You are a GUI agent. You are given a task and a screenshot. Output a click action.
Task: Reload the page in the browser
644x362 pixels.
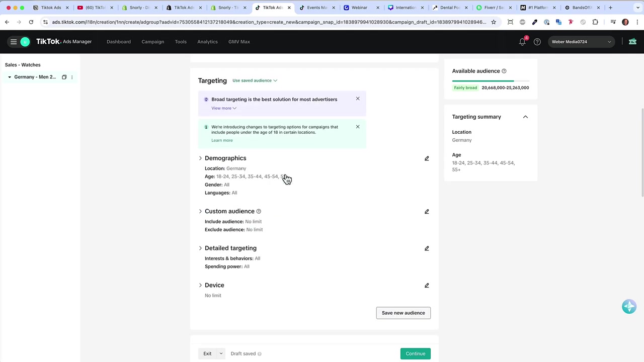coord(31,22)
